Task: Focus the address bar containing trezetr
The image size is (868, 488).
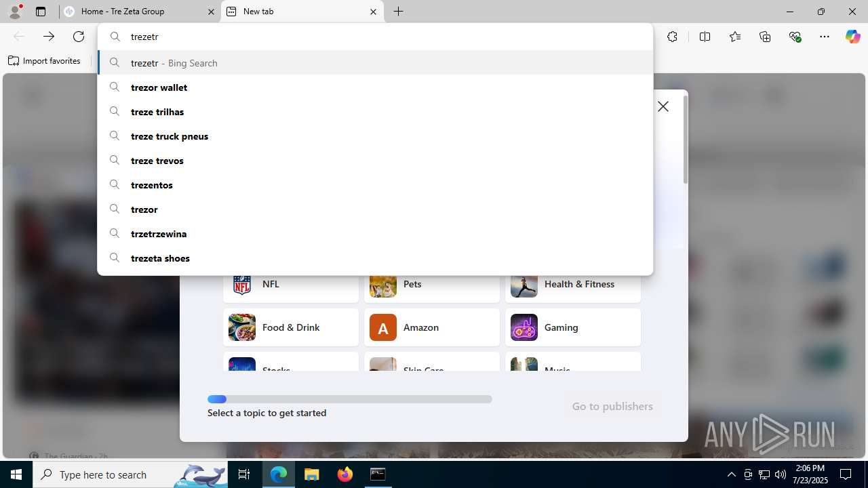Action: pyautogui.click(x=375, y=37)
